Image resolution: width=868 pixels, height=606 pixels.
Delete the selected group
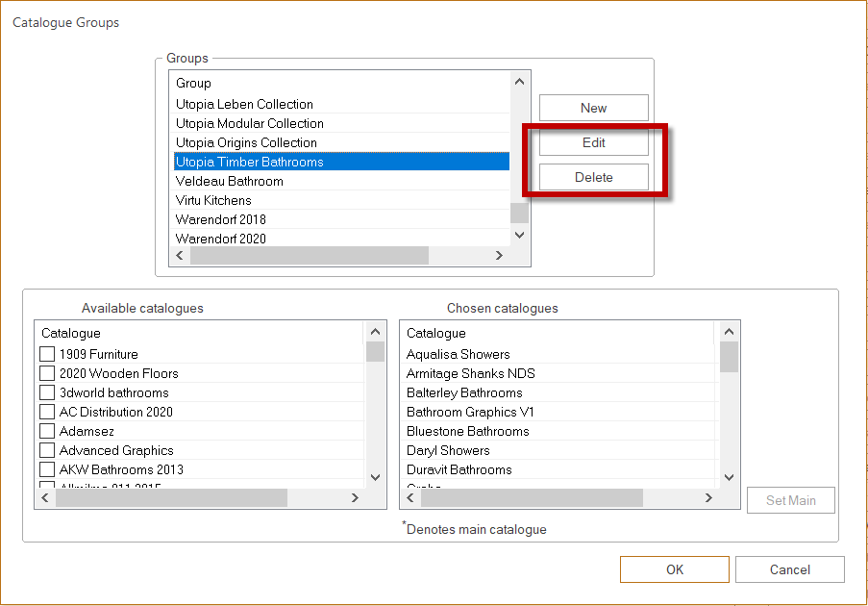click(x=593, y=177)
